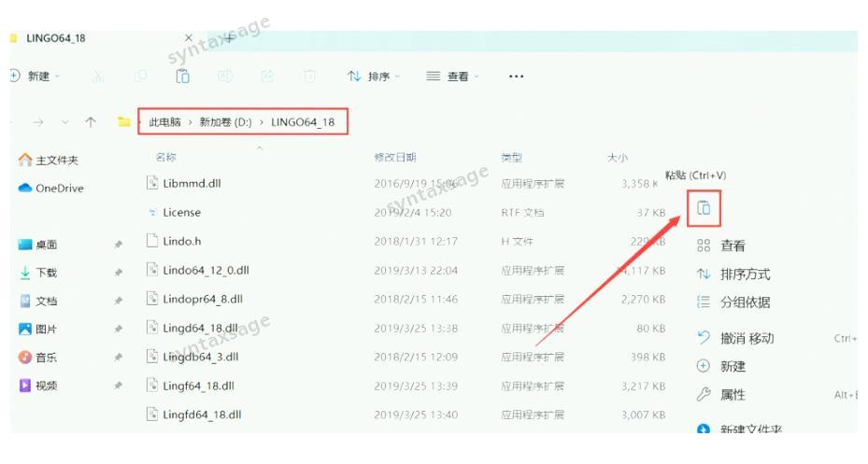Open 图片 in sidebar
Viewport: 868px width, 464px height.
37,329
